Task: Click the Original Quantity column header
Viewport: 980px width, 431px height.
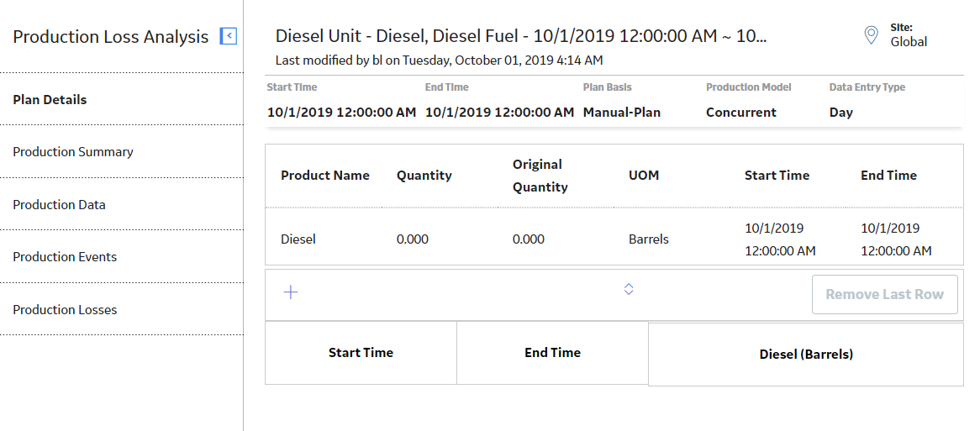Action: coord(540,176)
